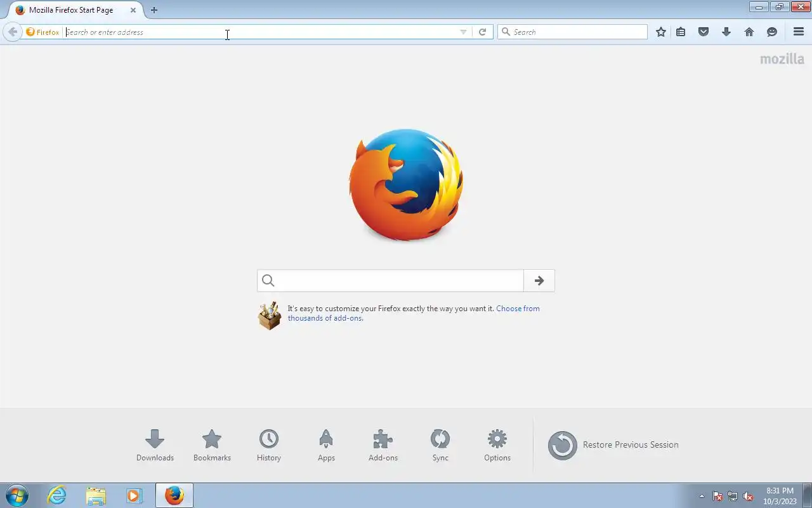Open the hamburger menu
The image size is (812, 508).
point(799,32)
